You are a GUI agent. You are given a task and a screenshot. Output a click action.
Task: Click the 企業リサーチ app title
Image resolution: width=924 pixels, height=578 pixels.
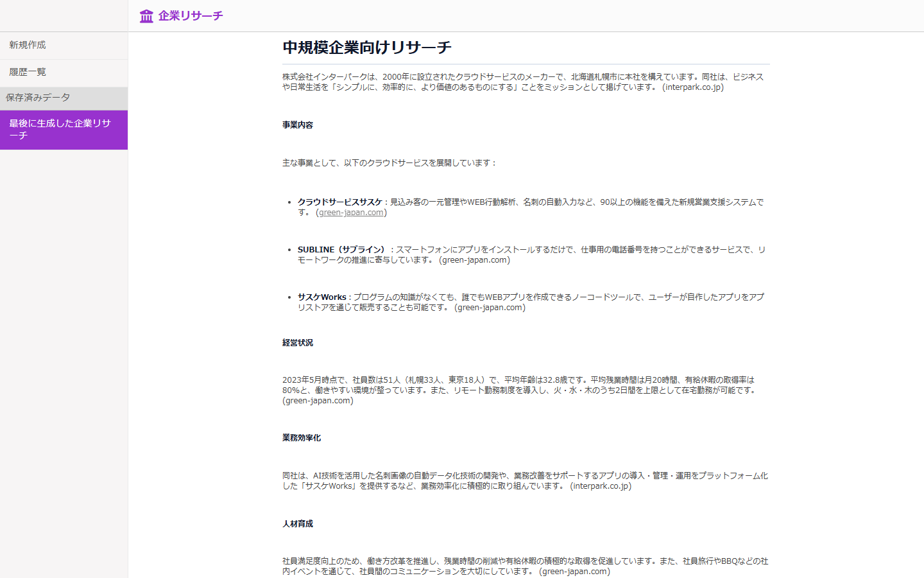189,16
